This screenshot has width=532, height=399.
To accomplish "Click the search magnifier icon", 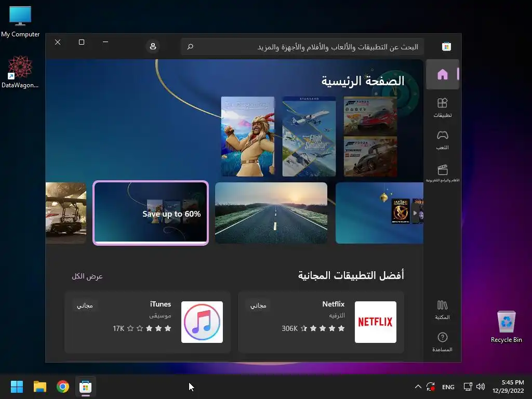I will tap(190, 46).
